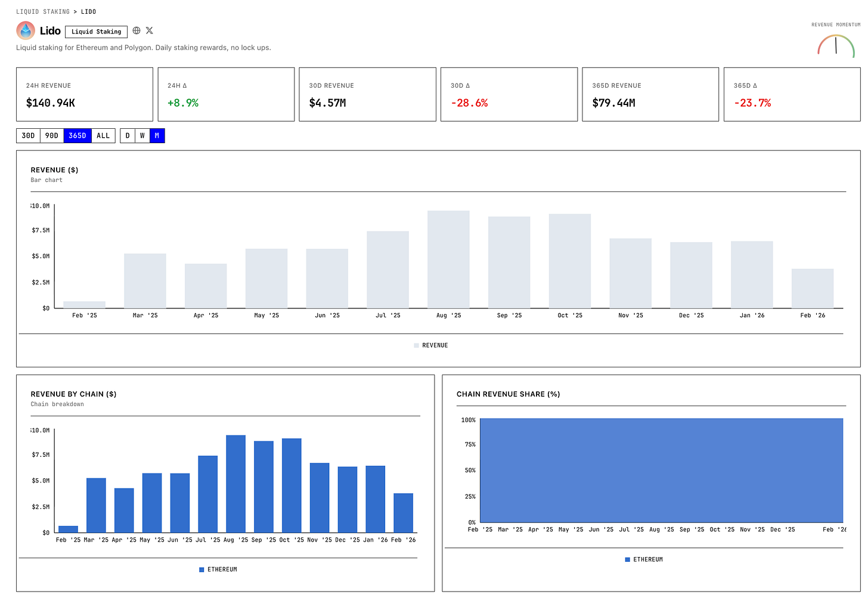868x597 pixels.
Task: Click the 24H Revenue card
Action: tap(85, 94)
